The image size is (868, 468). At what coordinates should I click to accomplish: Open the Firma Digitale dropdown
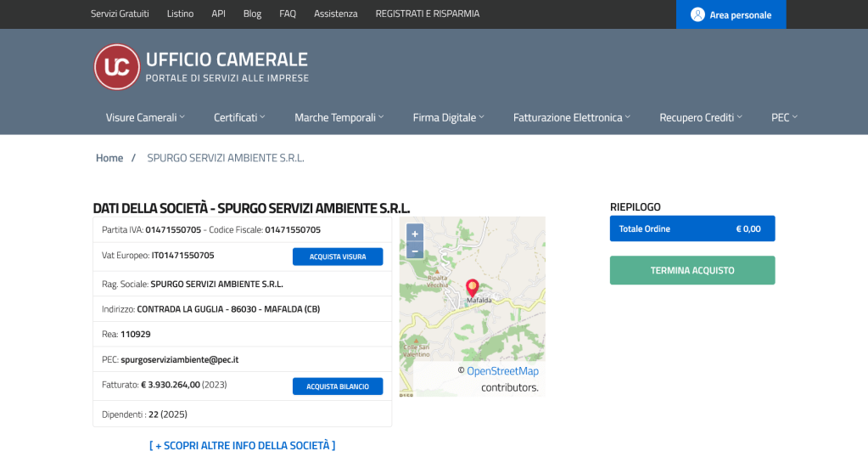click(x=448, y=117)
